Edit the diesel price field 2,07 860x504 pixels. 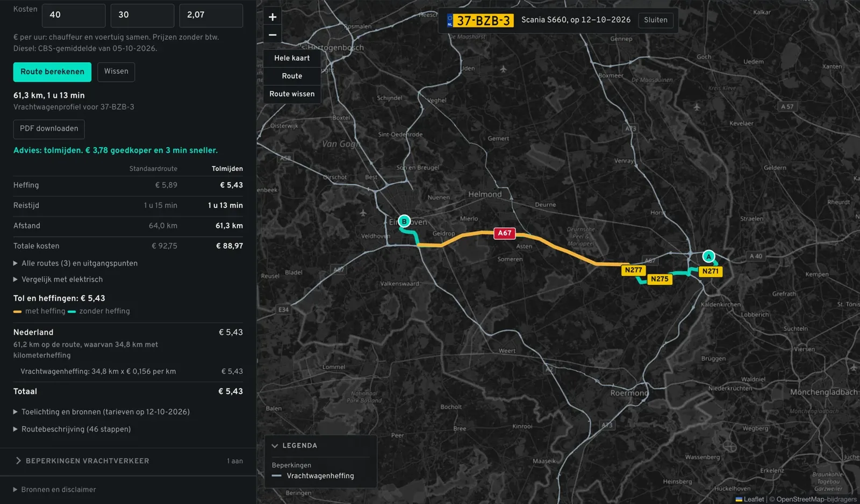point(211,15)
